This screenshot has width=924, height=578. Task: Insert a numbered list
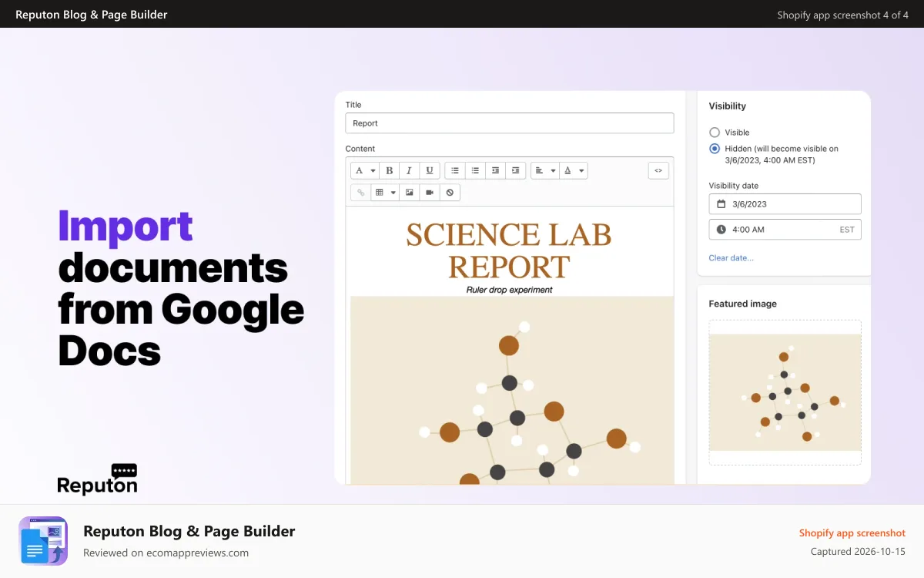pos(475,170)
